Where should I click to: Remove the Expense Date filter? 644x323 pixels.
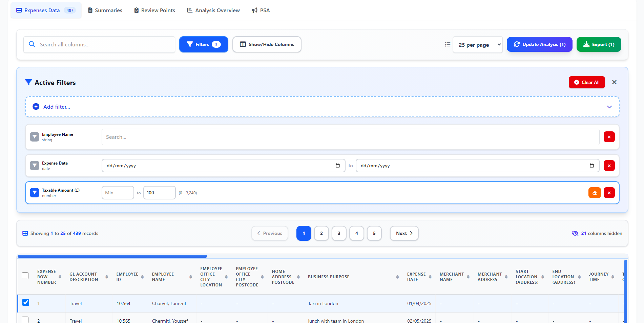point(609,166)
